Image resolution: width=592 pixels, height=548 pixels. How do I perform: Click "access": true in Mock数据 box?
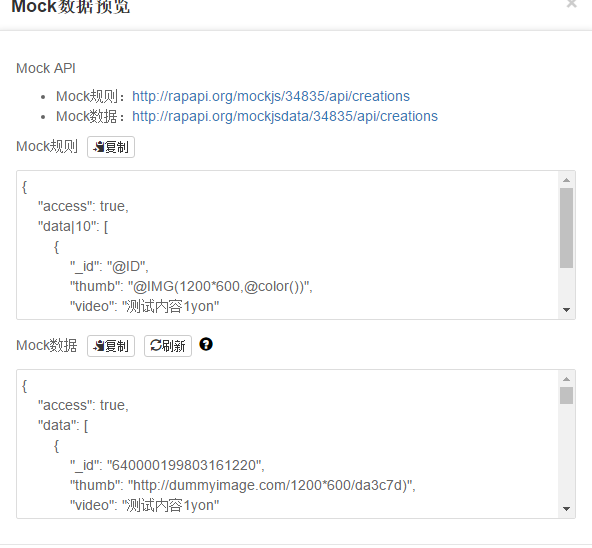pos(83,406)
